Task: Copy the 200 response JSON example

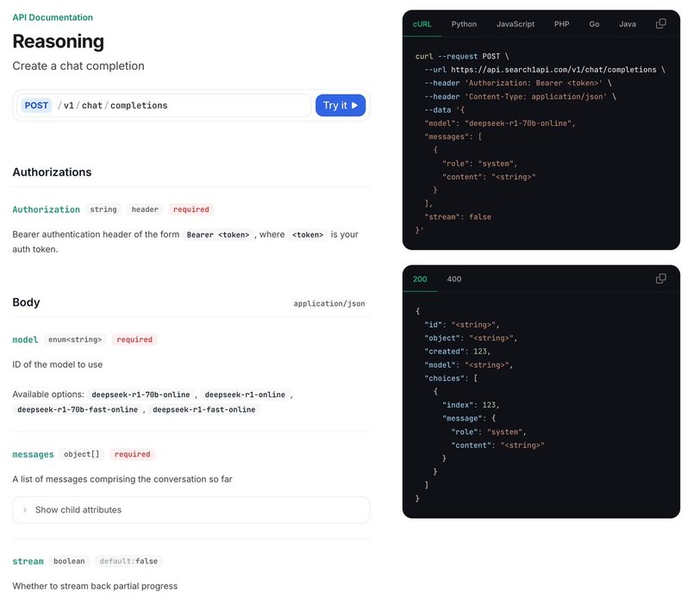Action: coord(661,279)
